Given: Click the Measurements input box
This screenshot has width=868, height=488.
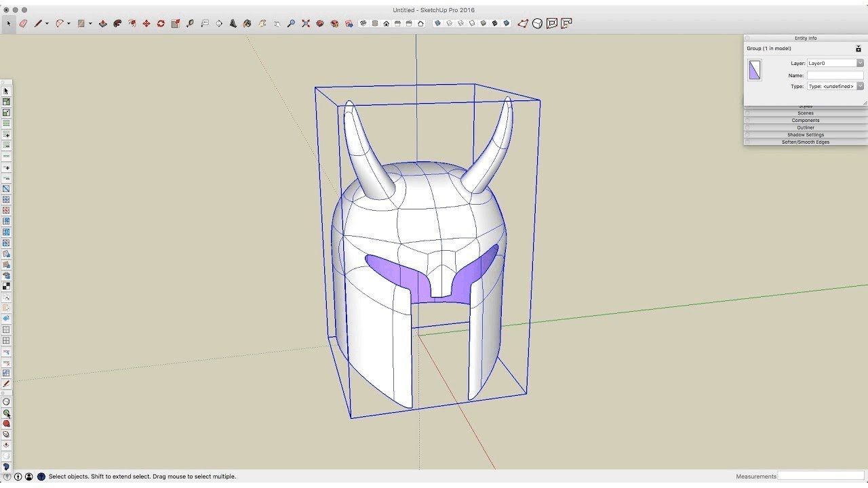Looking at the screenshot, I should [x=821, y=476].
